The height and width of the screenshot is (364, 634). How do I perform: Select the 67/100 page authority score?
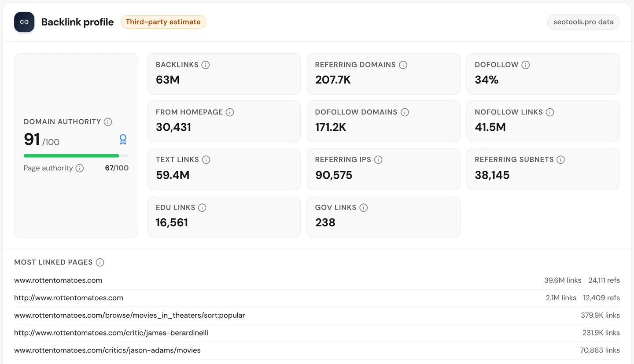117,168
